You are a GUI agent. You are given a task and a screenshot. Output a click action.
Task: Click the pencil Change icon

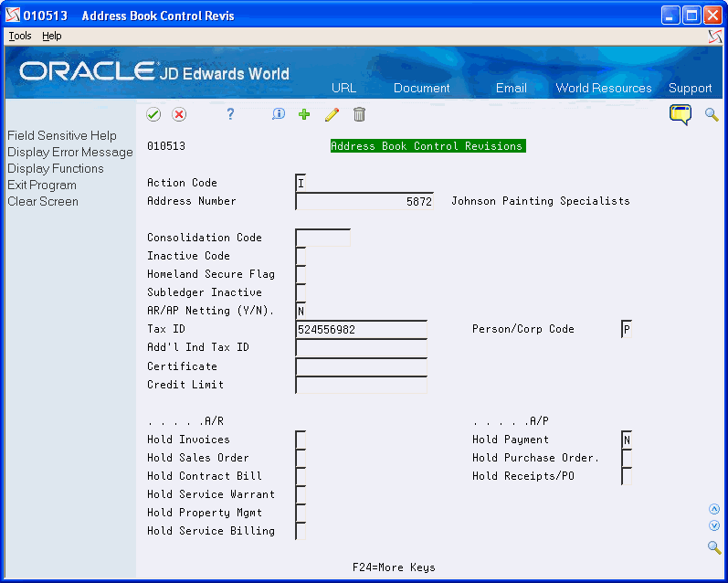tap(332, 114)
